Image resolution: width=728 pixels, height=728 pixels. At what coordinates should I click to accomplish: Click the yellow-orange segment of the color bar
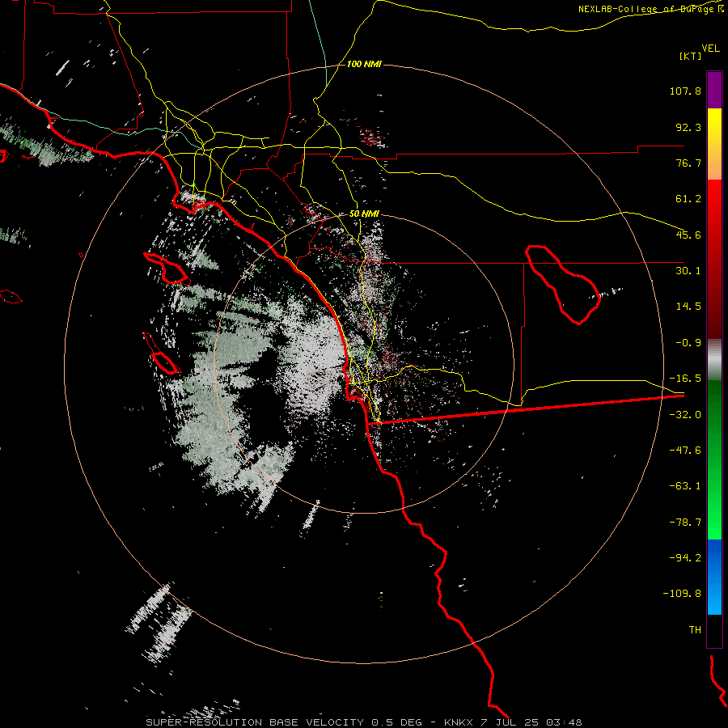(x=714, y=144)
